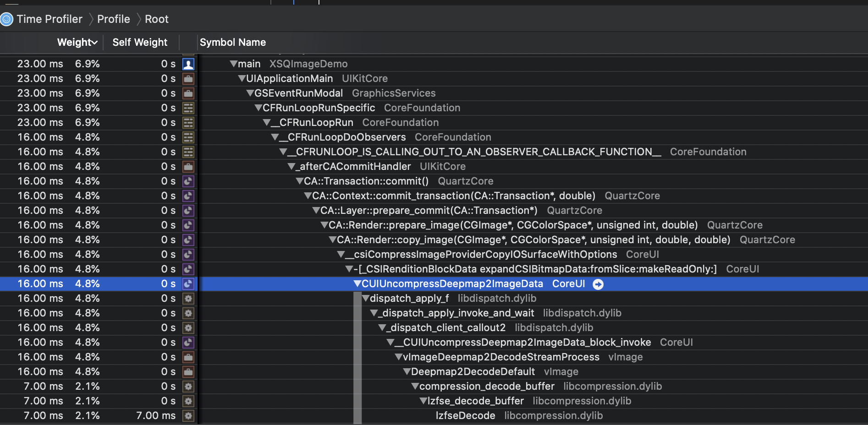Click the Self Weight column header
Viewport: 868px width, 425px height.
pos(140,43)
